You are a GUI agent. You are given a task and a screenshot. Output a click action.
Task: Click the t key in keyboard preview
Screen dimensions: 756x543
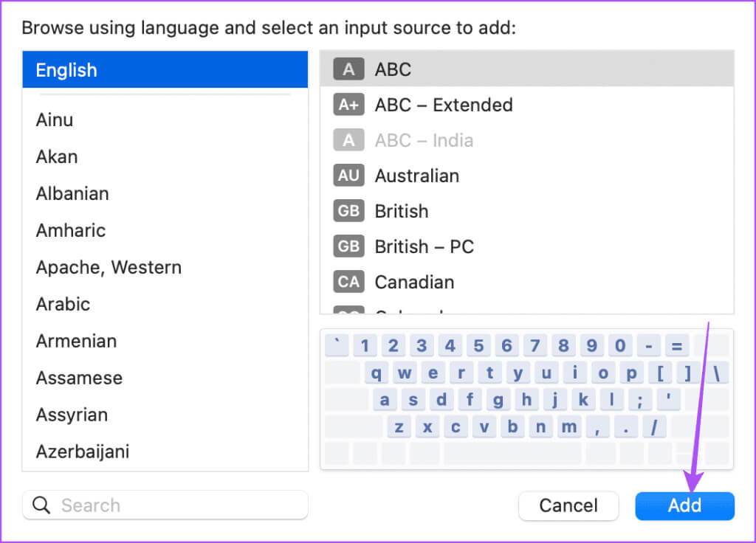pyautogui.click(x=490, y=373)
